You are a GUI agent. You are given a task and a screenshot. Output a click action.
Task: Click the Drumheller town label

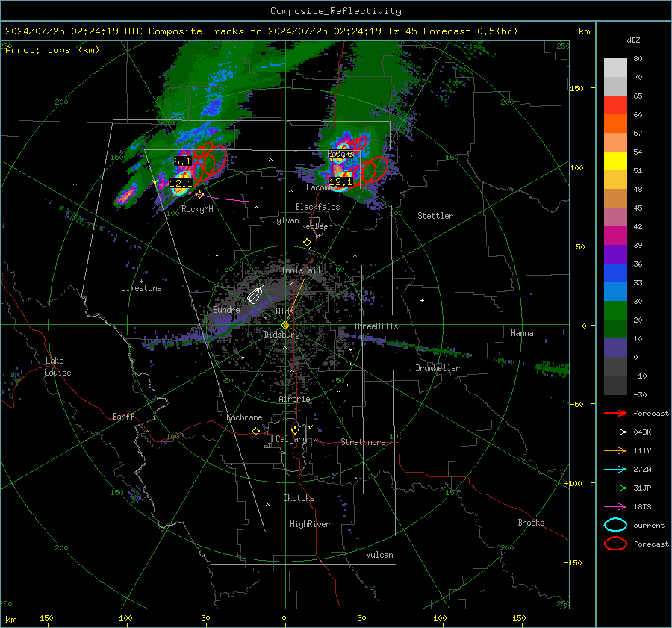[x=438, y=368]
